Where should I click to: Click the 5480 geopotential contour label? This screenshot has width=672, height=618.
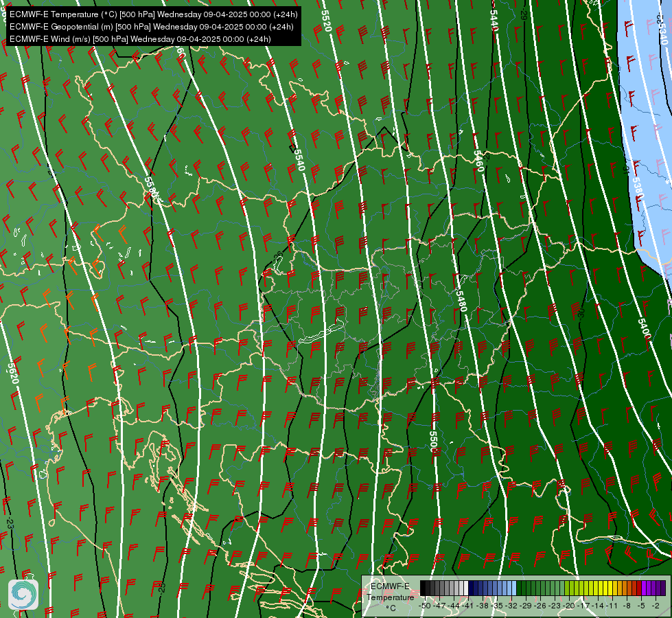click(461, 301)
